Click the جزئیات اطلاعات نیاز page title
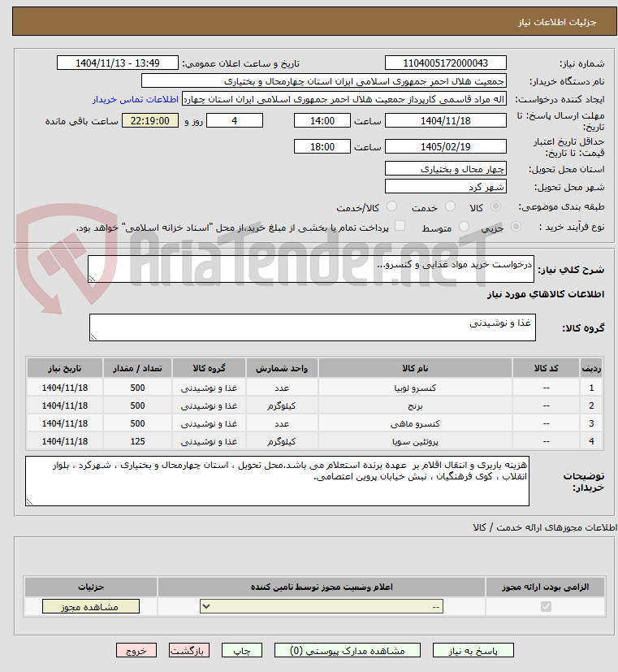618x672 pixels. (x=557, y=22)
